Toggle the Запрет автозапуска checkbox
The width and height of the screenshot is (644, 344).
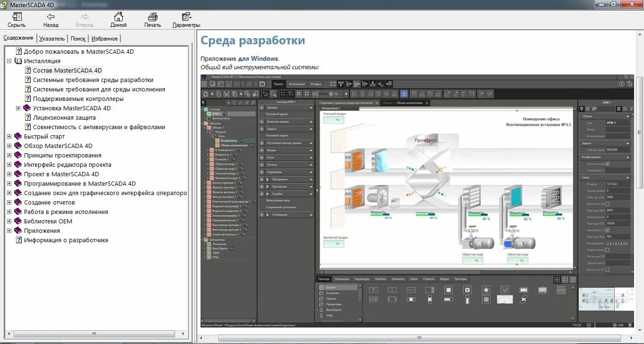coord(607,250)
